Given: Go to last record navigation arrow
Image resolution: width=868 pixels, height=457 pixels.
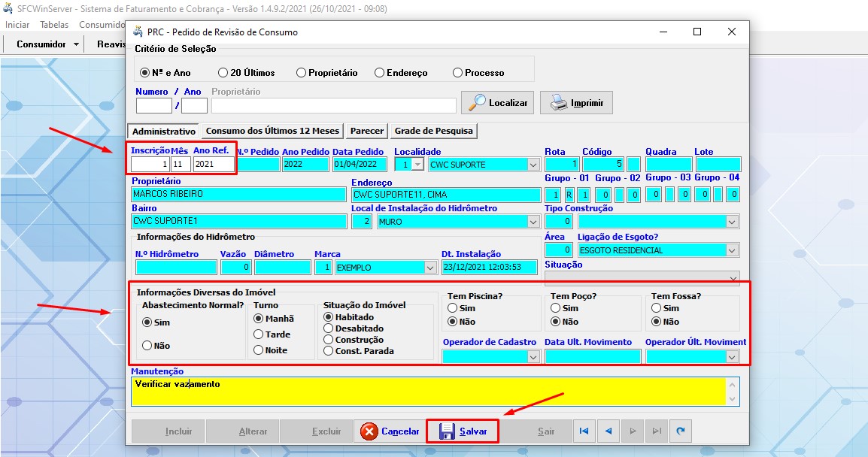Looking at the screenshot, I should click(657, 431).
